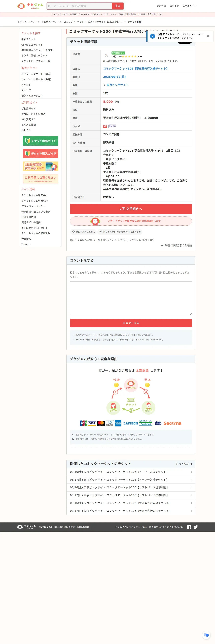
Task: Open the 08/17(日) リストバンド型参加証 row
Action: (x=131, y=495)
